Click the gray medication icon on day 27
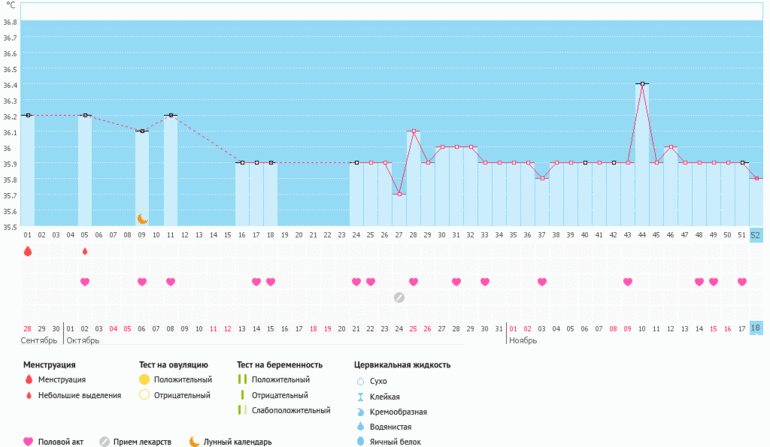Viewport: 770px width, 447px height. tap(399, 297)
